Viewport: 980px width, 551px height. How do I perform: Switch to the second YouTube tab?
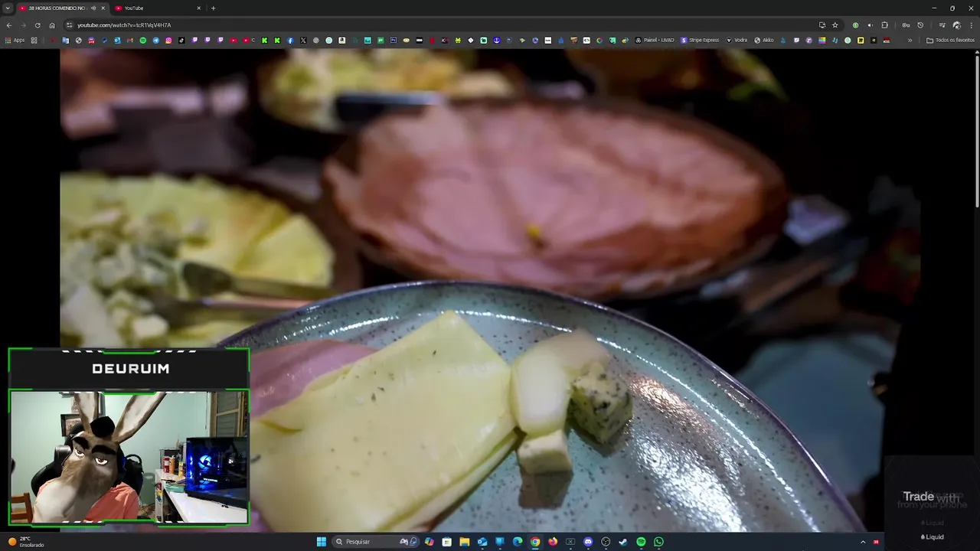point(157,8)
